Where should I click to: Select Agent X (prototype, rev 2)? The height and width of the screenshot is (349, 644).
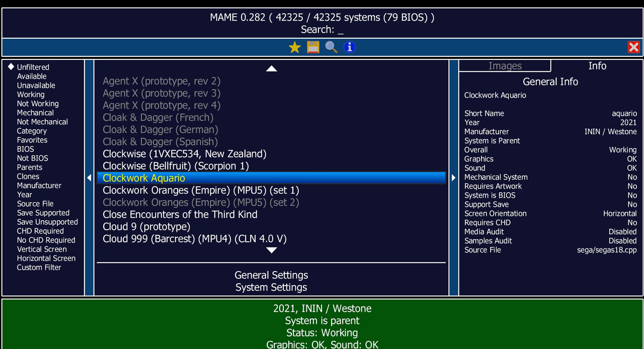[271, 81]
